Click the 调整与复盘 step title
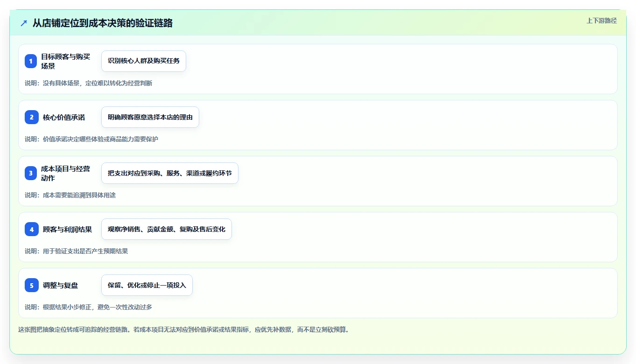 click(x=60, y=285)
